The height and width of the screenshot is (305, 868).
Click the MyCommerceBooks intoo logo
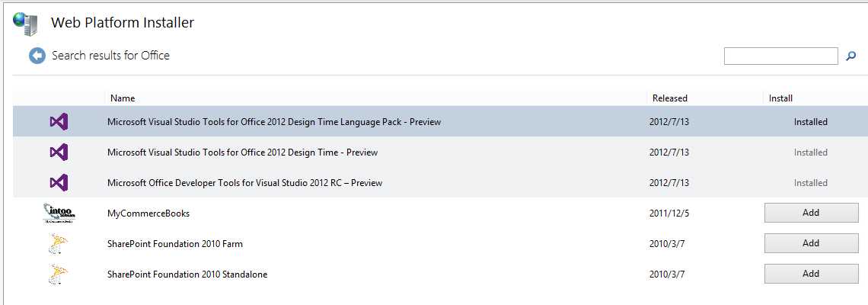tap(59, 213)
